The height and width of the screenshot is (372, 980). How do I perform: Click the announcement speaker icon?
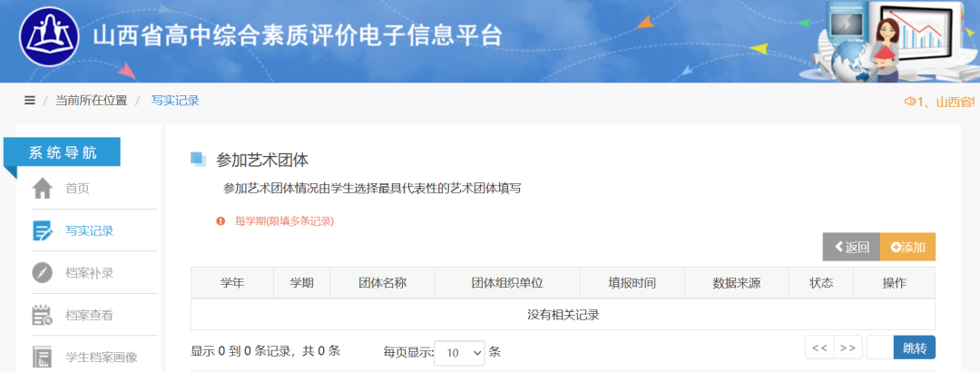click(x=908, y=102)
